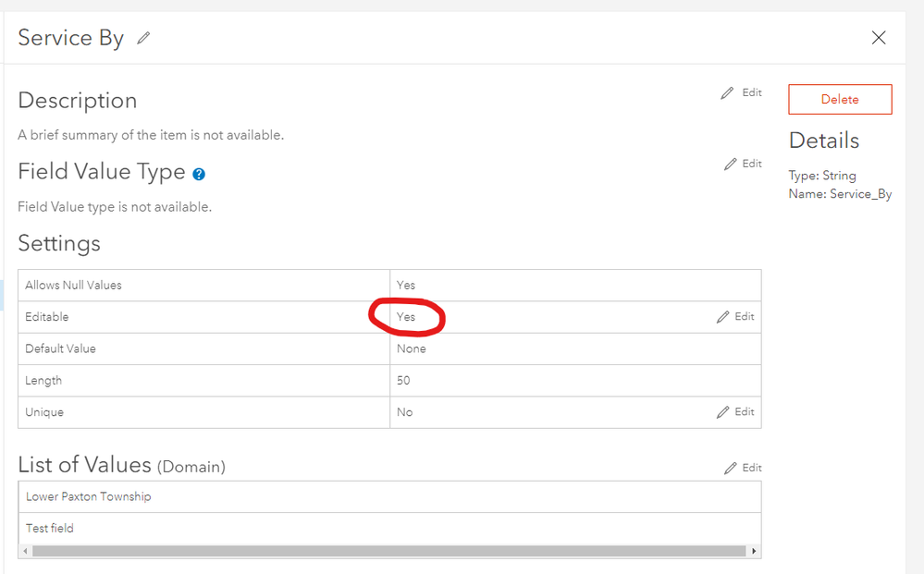
Task: Click the pencil icon beside Service By title
Action: click(x=143, y=39)
